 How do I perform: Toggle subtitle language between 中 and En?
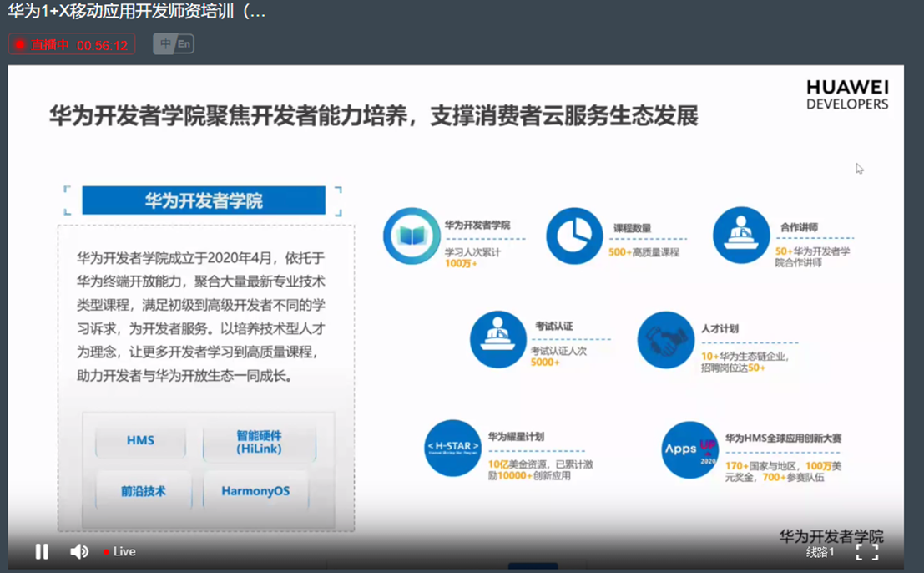pos(174,44)
